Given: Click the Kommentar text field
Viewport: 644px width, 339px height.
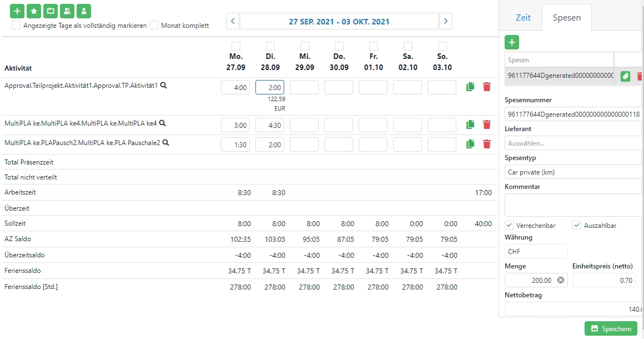Looking at the screenshot, I should point(573,205).
